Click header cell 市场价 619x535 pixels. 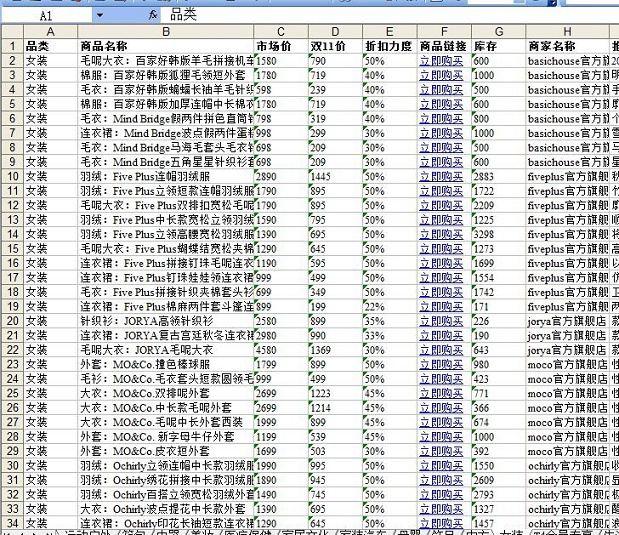click(281, 46)
